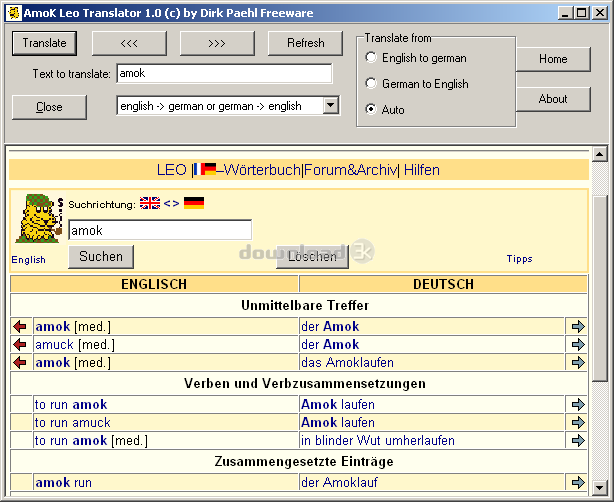Click the French-German flag in LEO header

point(205,169)
